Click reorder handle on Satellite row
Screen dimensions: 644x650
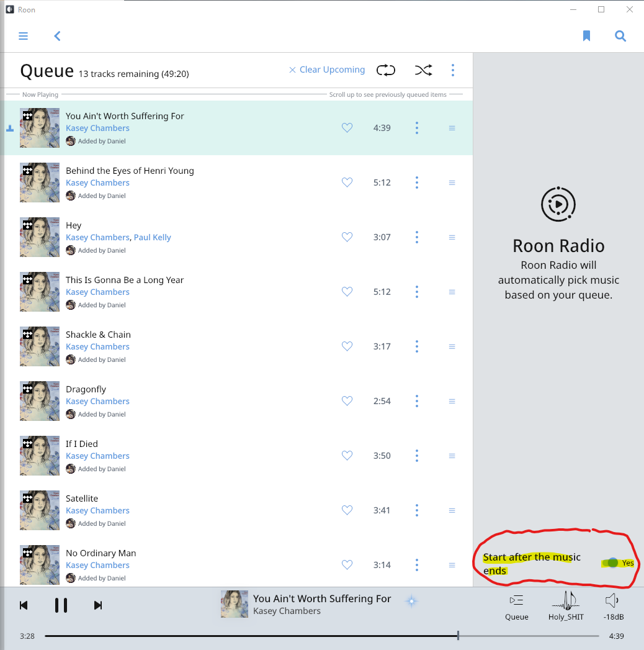[452, 511]
